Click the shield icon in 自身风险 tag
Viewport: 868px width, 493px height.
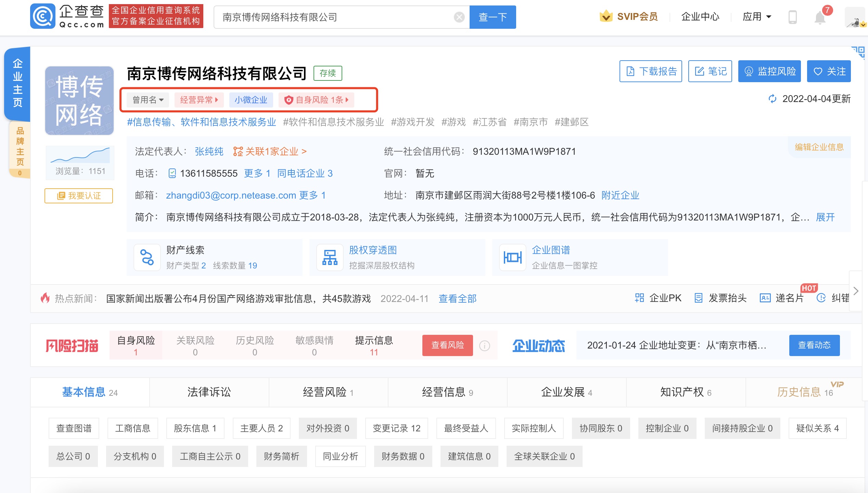pyautogui.click(x=289, y=100)
